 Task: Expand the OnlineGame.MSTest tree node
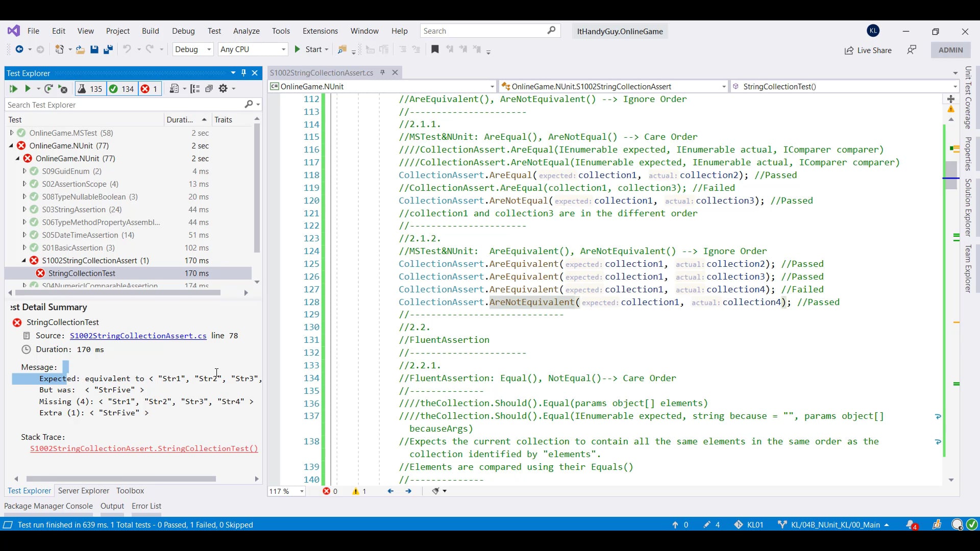pos(12,133)
